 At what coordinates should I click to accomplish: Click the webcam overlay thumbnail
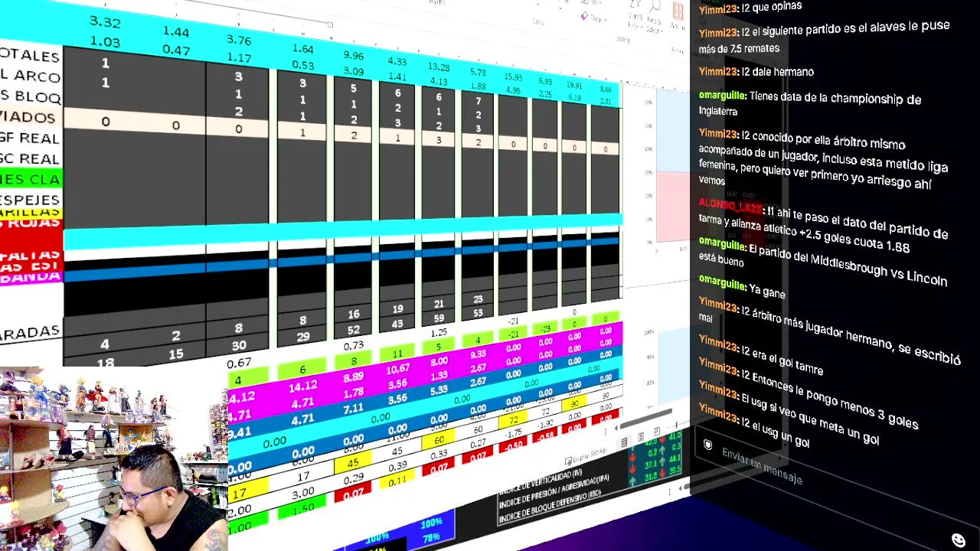113,458
